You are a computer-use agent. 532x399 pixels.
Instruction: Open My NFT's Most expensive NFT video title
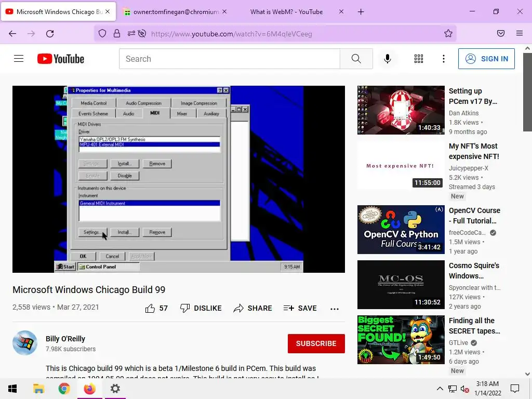coord(474,151)
